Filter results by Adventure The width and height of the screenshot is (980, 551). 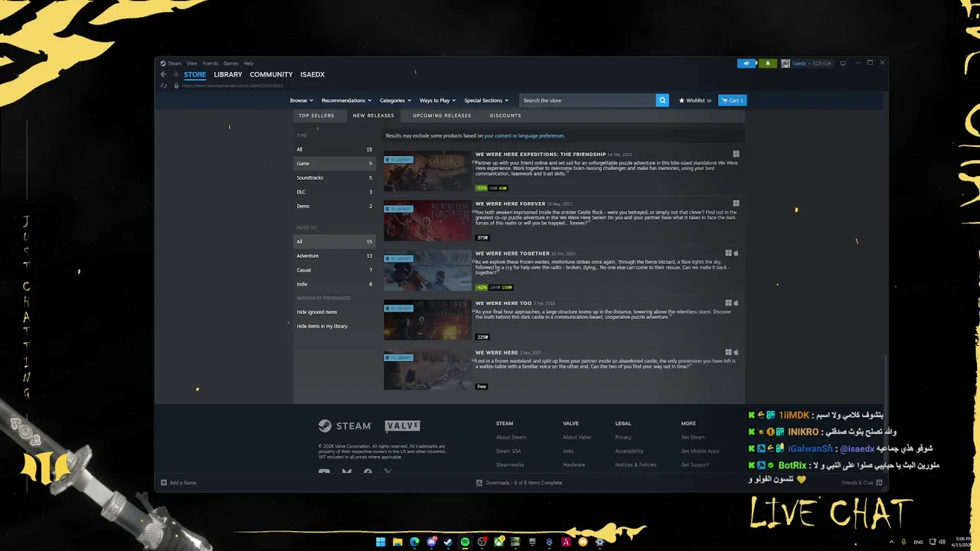335,256
